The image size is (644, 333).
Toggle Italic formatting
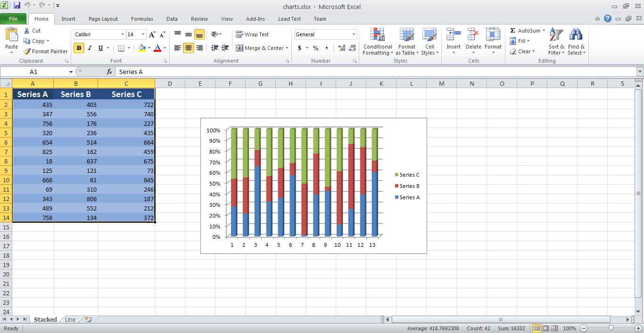click(90, 48)
